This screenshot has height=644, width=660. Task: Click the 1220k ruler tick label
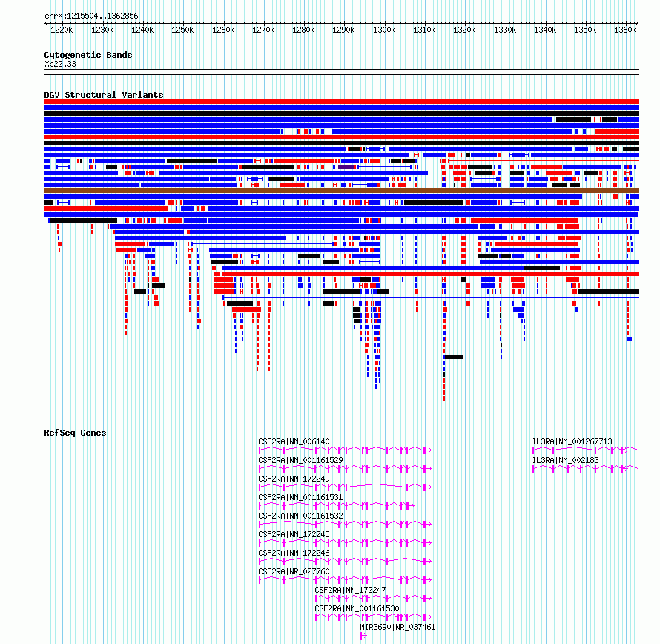pyautogui.click(x=62, y=30)
